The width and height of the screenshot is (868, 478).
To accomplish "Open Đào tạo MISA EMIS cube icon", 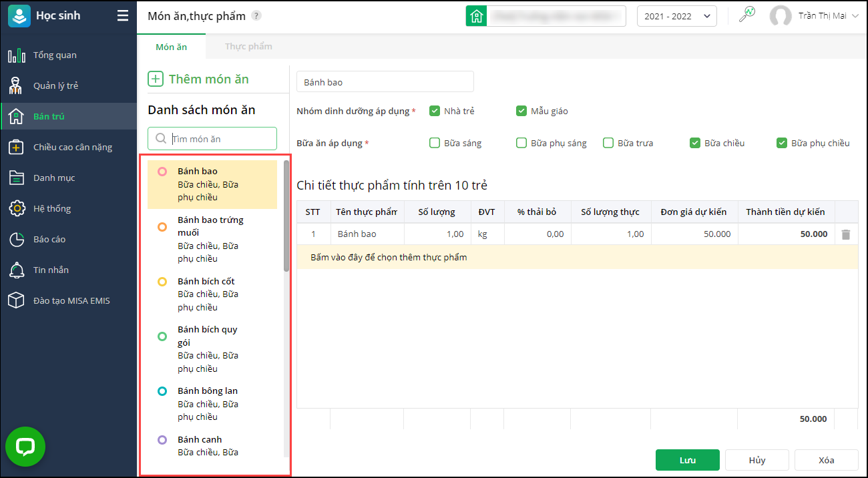I will point(16,301).
